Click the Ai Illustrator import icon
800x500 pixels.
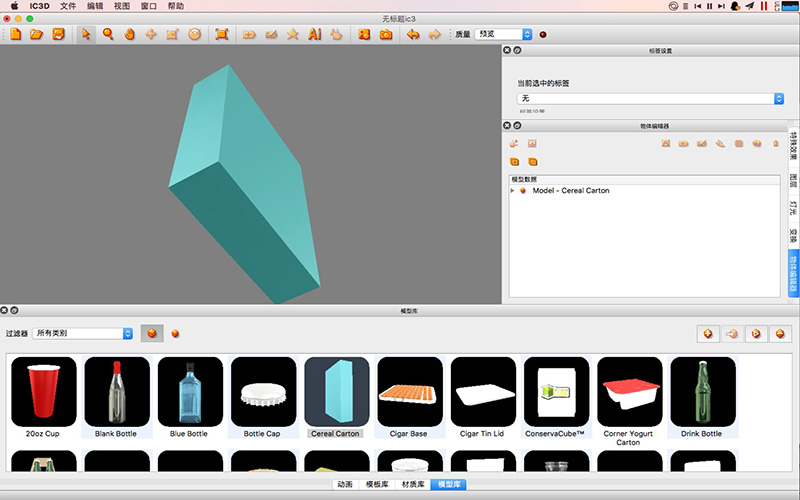click(315, 34)
